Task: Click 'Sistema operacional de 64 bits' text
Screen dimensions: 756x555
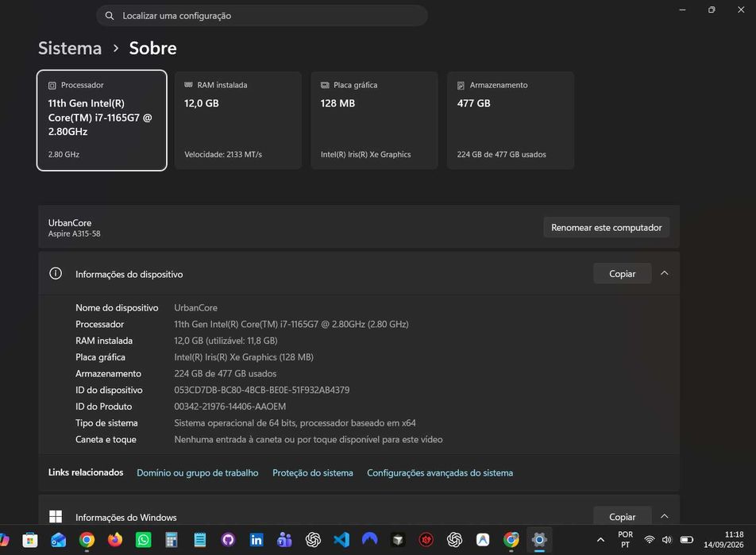Action: tap(235, 423)
